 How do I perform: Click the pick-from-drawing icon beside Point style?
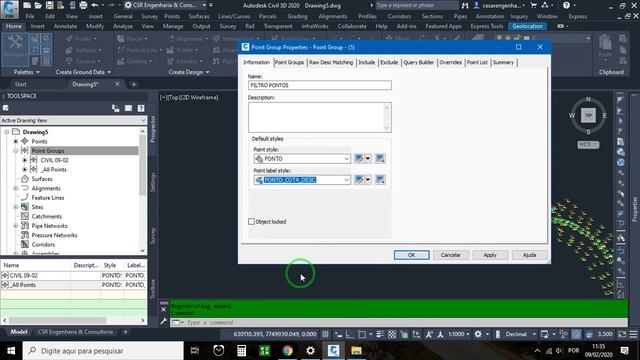click(380, 158)
